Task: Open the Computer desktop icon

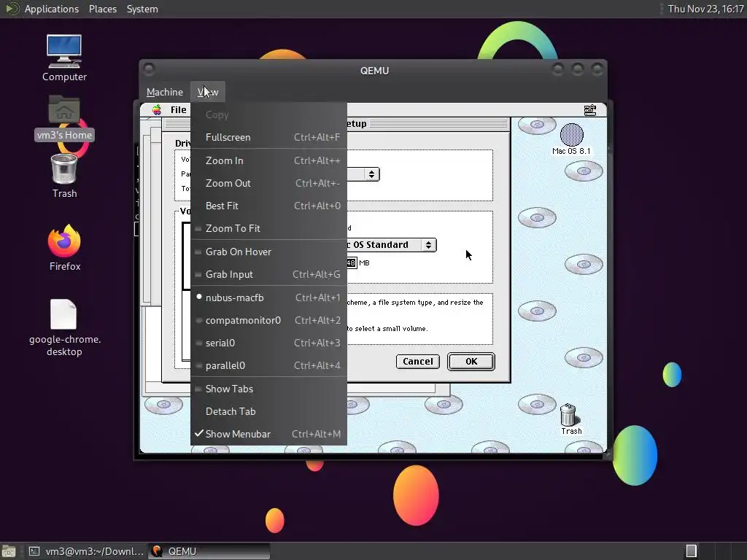Action: click(64, 51)
